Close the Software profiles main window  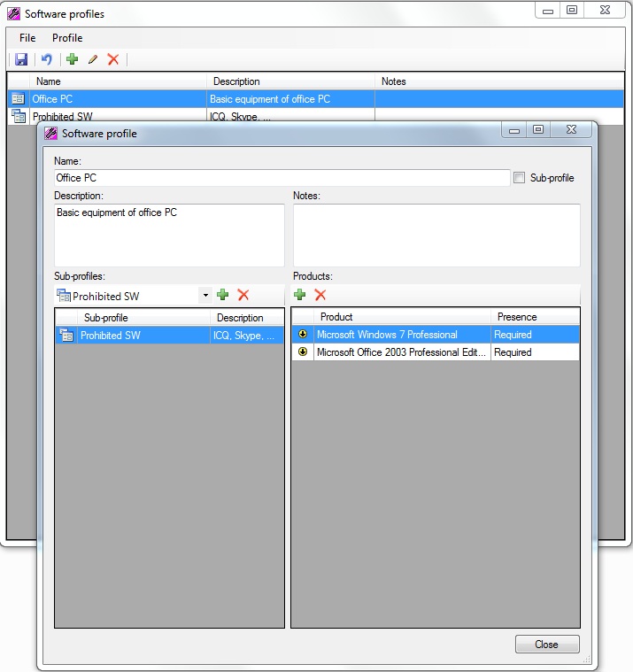[x=605, y=10]
